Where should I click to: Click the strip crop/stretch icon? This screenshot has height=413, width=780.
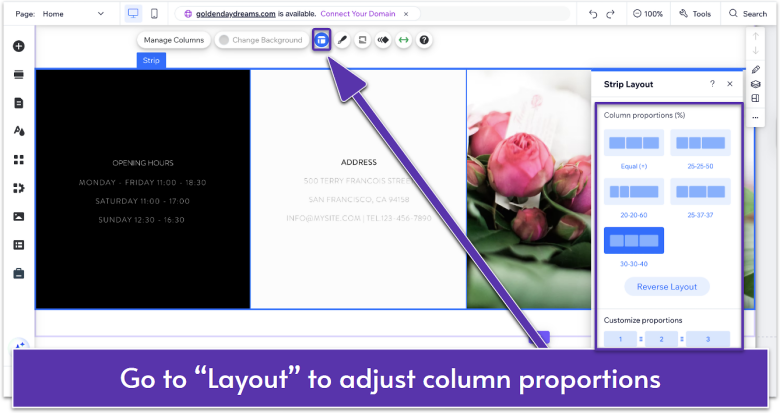[363, 40]
